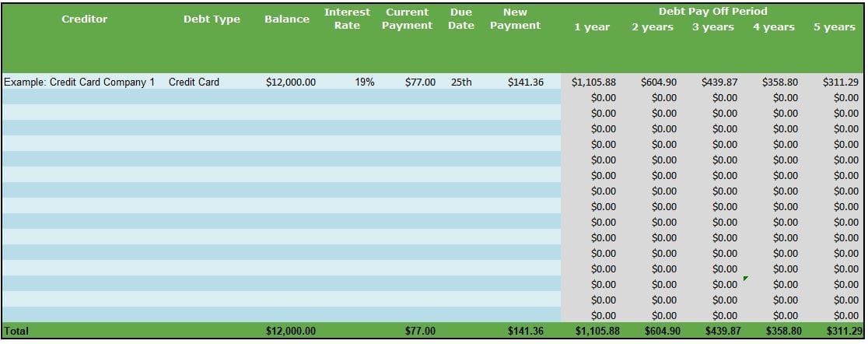This screenshot has height=344, width=868.
Task: Select the Debt Type column header
Action: point(212,19)
